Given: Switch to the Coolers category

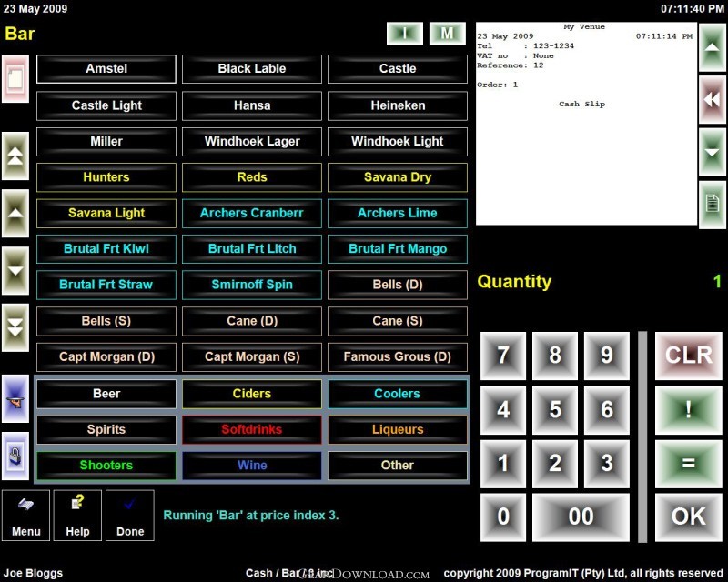Looking at the screenshot, I should pyautogui.click(x=398, y=394).
